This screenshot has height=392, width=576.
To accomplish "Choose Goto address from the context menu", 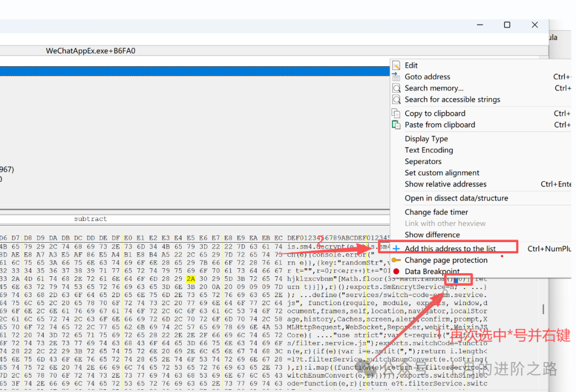I will point(427,77).
